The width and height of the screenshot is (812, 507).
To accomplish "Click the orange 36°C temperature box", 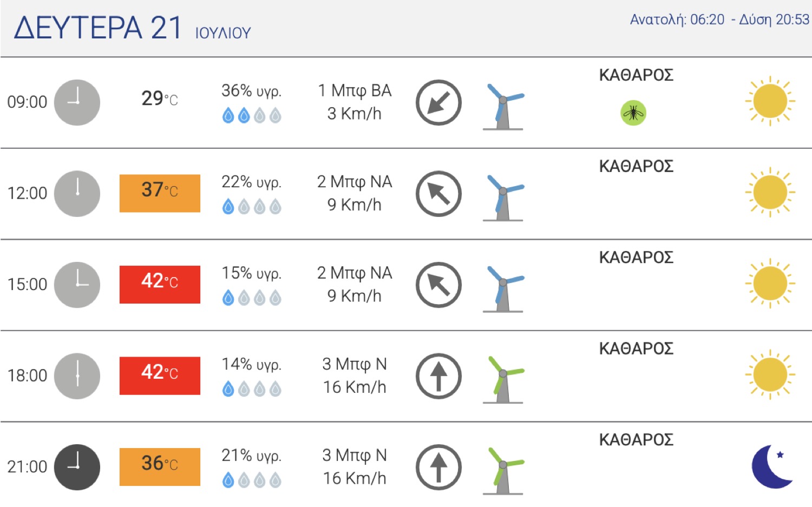I will click(160, 467).
